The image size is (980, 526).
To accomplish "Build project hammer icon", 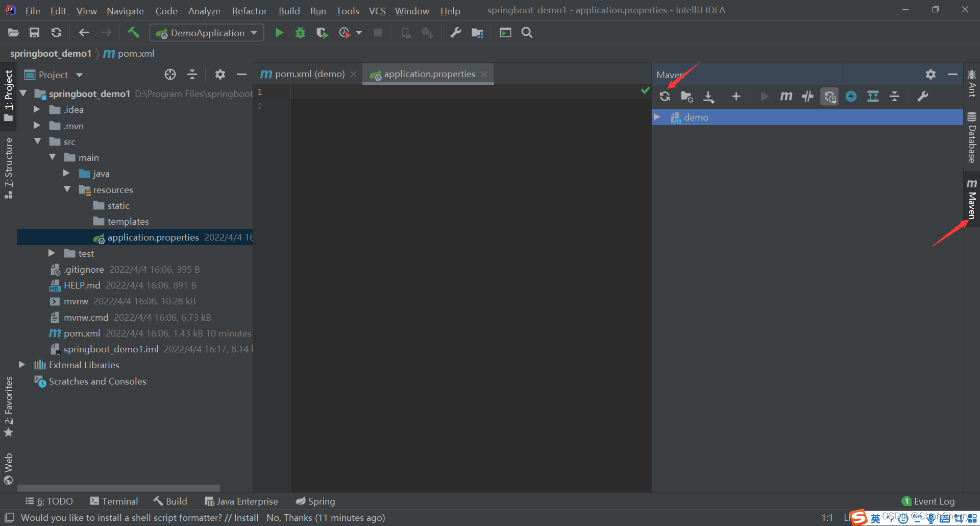I will point(133,33).
